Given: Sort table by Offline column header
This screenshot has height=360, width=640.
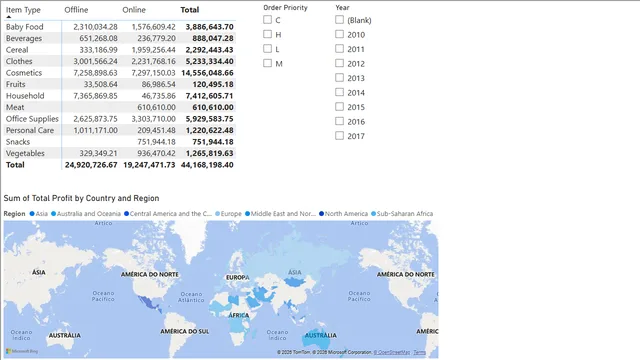Looking at the screenshot, I should click(x=76, y=10).
